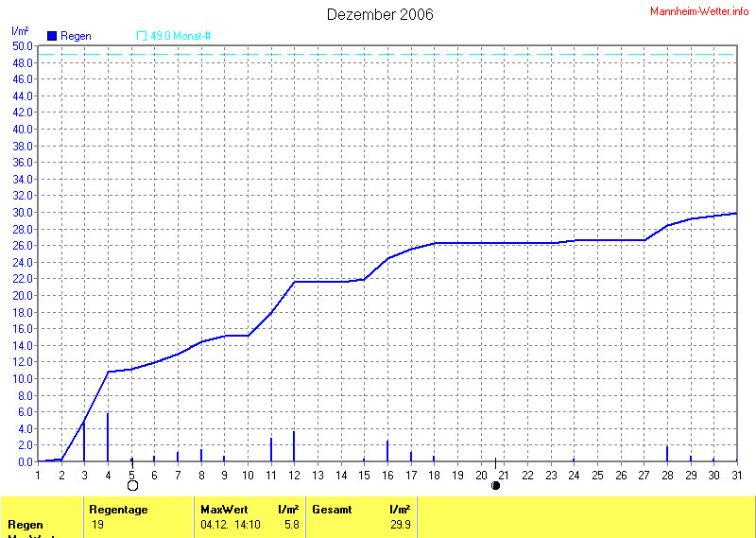Click the new moon symbol near day 21
The width and height of the screenshot is (756, 538).
pos(495,485)
